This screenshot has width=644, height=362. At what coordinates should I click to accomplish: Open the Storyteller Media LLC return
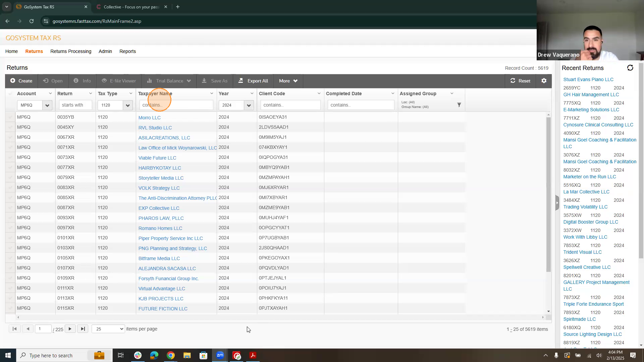coord(161,178)
